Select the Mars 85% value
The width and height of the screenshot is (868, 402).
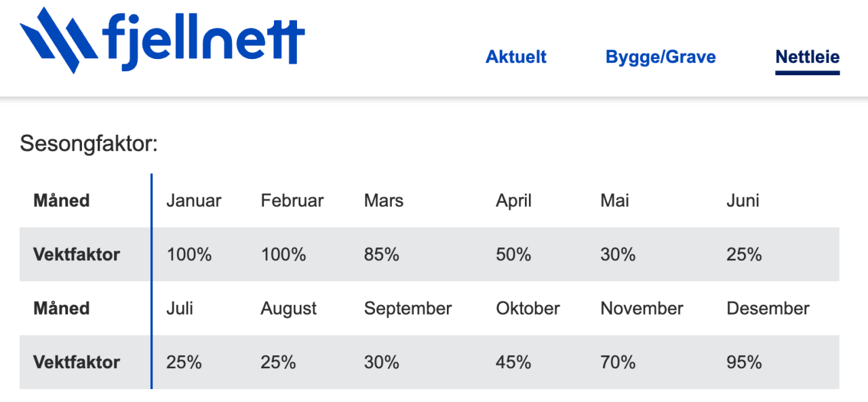click(381, 255)
